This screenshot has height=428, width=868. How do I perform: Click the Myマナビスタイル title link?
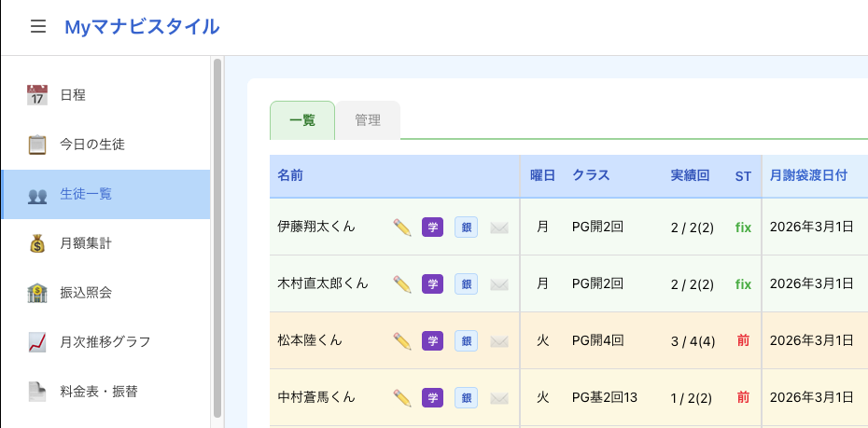pyautogui.click(x=142, y=26)
